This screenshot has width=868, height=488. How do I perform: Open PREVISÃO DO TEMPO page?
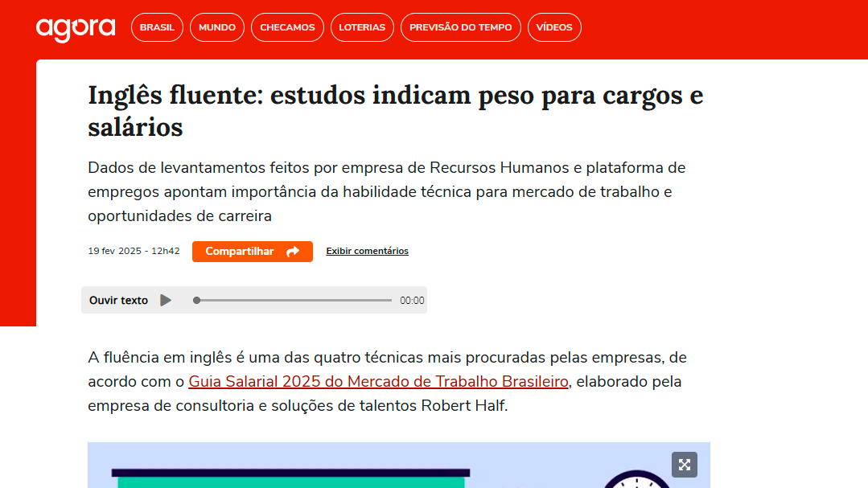(x=461, y=27)
